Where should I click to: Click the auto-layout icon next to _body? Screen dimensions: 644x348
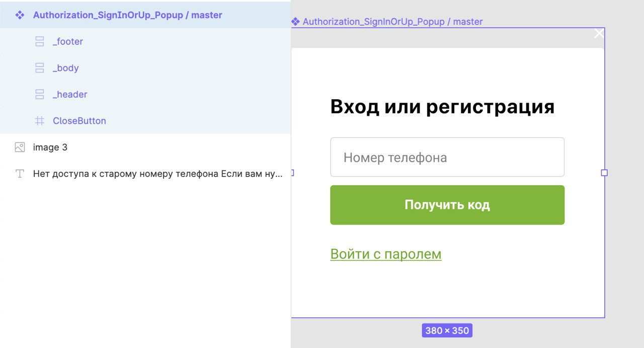(40, 68)
